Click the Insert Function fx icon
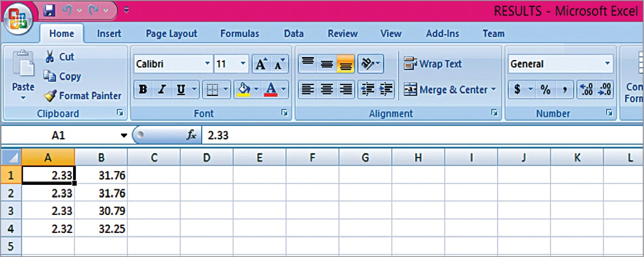This screenshot has height=257, width=644. 192,136
